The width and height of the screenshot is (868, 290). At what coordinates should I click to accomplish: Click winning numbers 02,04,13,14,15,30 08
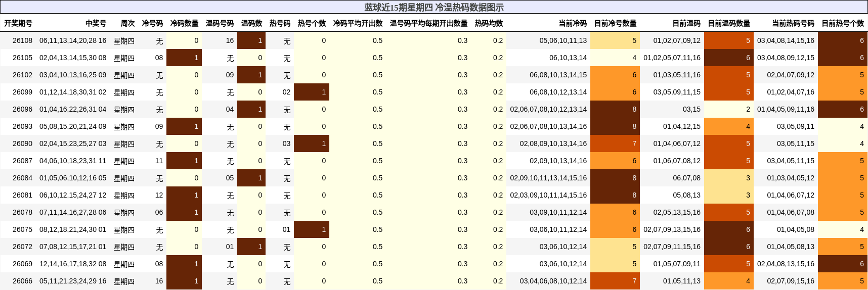[x=73, y=58]
